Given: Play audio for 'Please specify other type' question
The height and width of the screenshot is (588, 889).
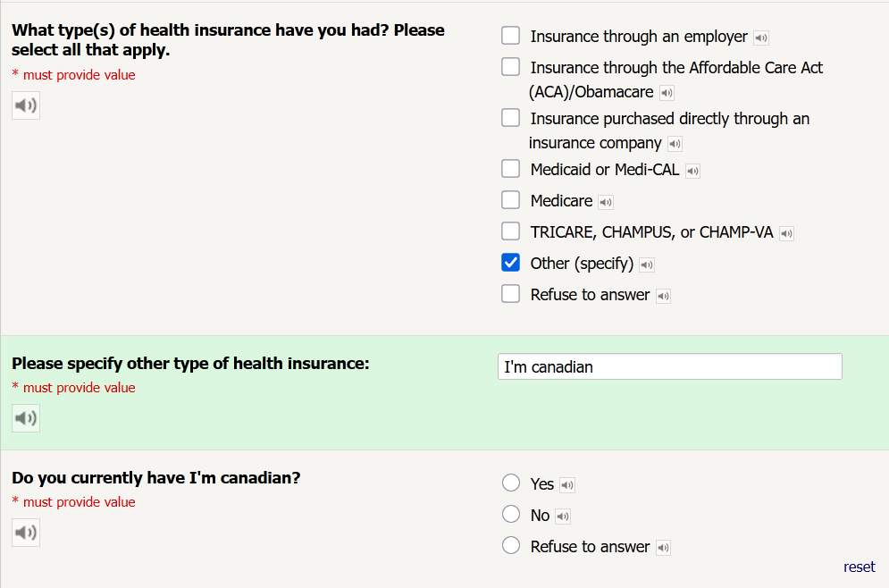Looking at the screenshot, I should tap(26, 418).
